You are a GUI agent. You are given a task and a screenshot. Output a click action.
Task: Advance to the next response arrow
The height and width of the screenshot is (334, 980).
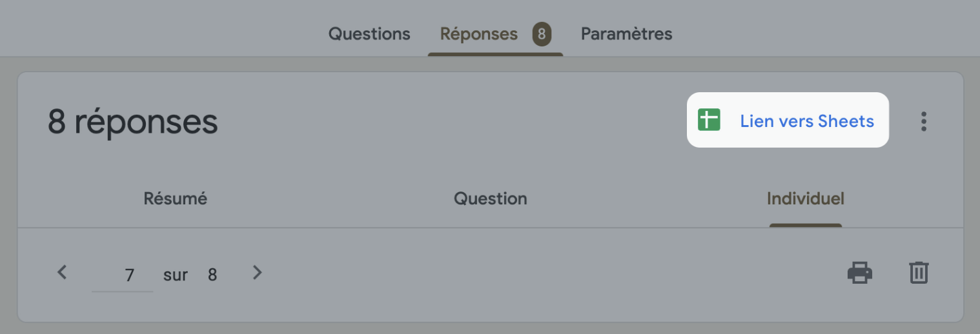[x=257, y=273]
